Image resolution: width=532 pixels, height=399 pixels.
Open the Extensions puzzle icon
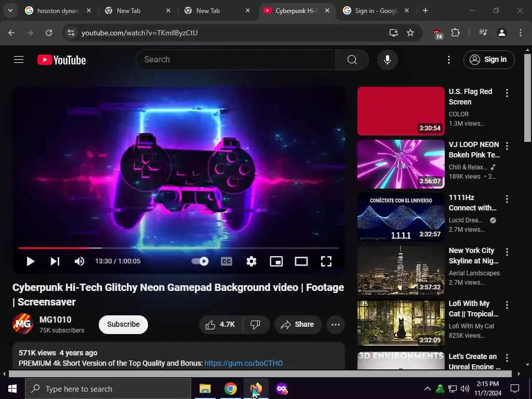(x=455, y=33)
